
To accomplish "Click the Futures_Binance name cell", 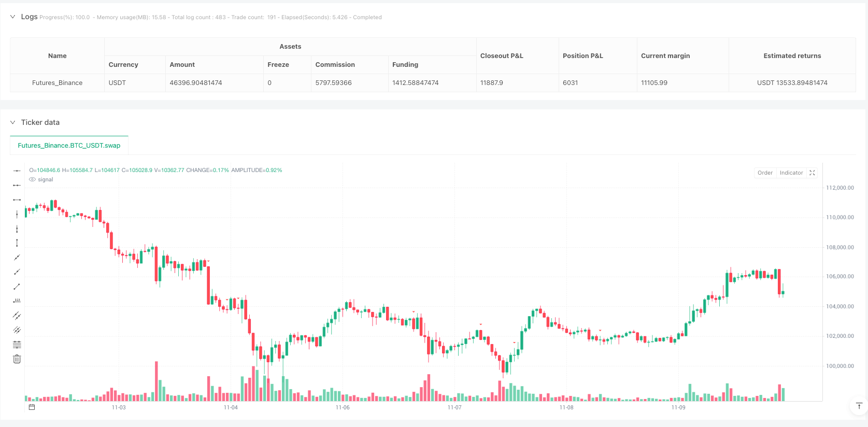I will [x=57, y=83].
